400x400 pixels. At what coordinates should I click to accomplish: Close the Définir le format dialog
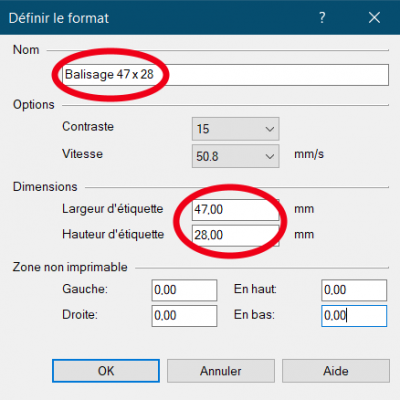374,17
